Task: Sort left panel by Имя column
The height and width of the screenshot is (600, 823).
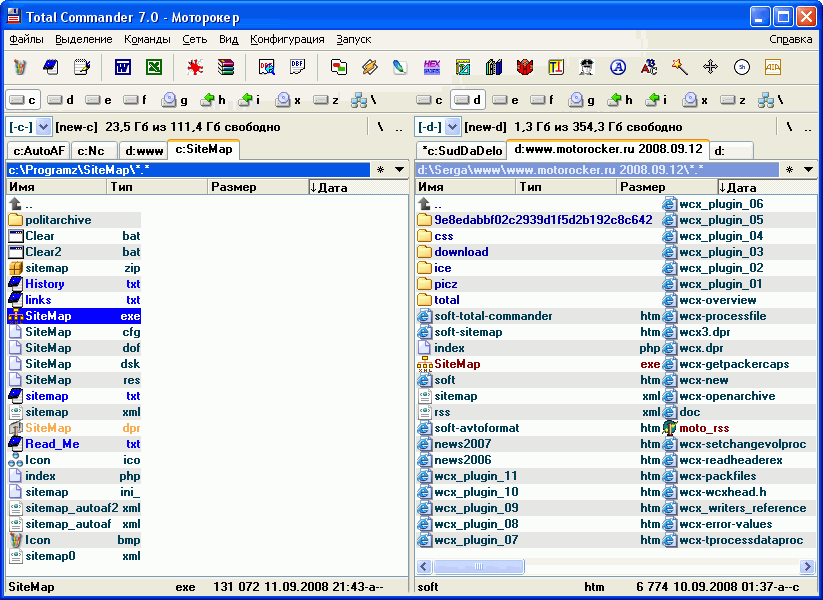Action: (x=57, y=187)
